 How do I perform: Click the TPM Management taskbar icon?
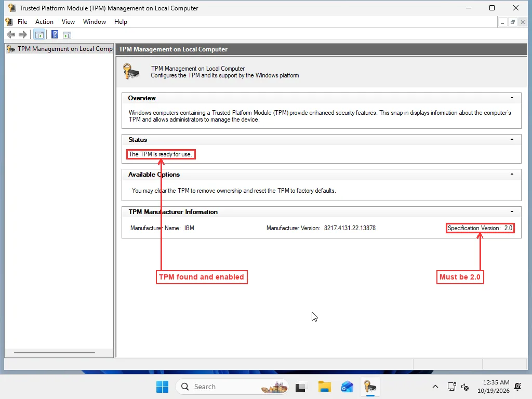point(370,387)
